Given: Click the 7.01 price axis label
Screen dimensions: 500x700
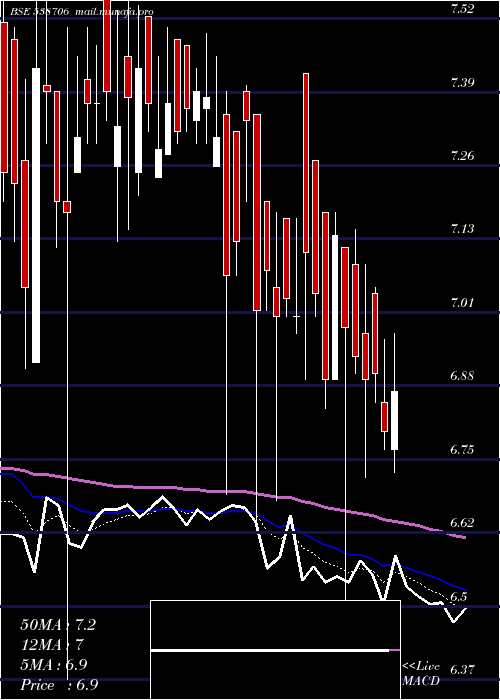Looking at the screenshot, I should [461, 303].
